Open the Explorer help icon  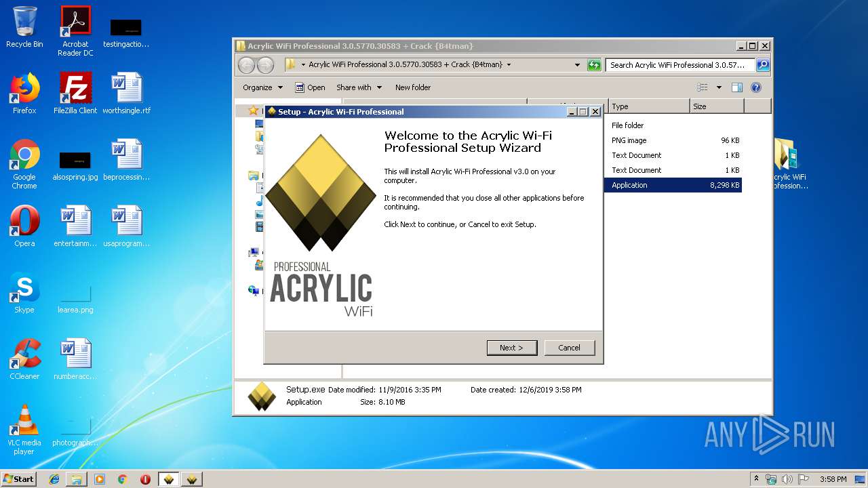(x=756, y=87)
